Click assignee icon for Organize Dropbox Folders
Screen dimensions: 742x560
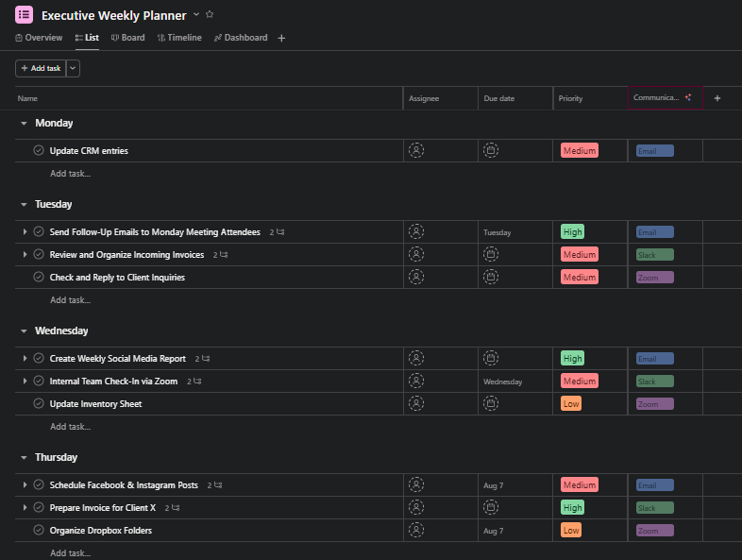[416, 531]
